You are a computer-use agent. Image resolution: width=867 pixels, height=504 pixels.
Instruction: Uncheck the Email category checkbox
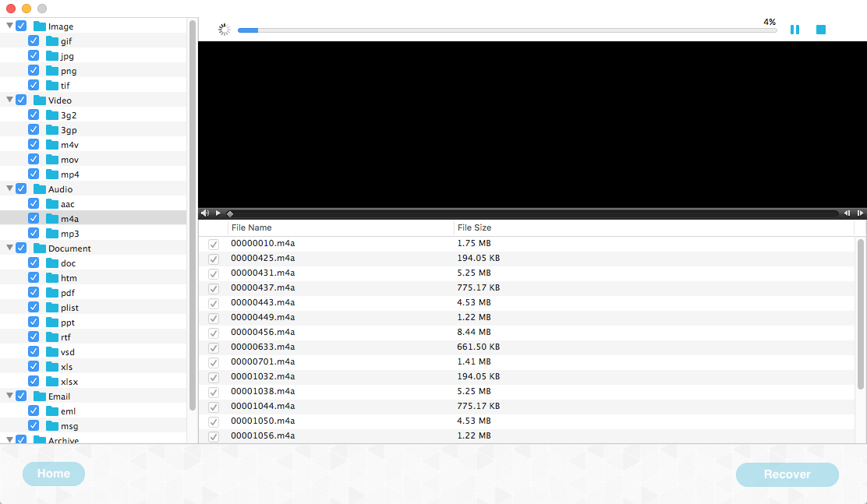click(x=21, y=396)
